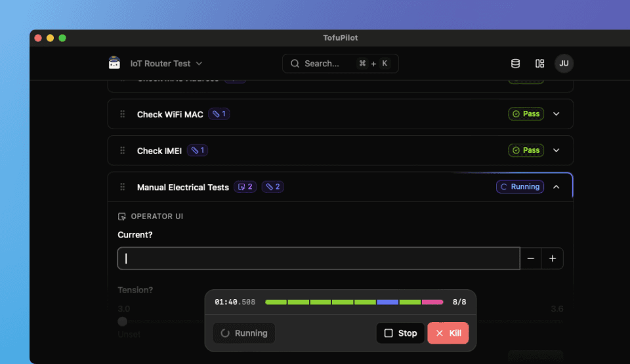Viewport: 630px width, 364px height.
Task: Click drag handle of Check IMEI
Action: coord(122,151)
